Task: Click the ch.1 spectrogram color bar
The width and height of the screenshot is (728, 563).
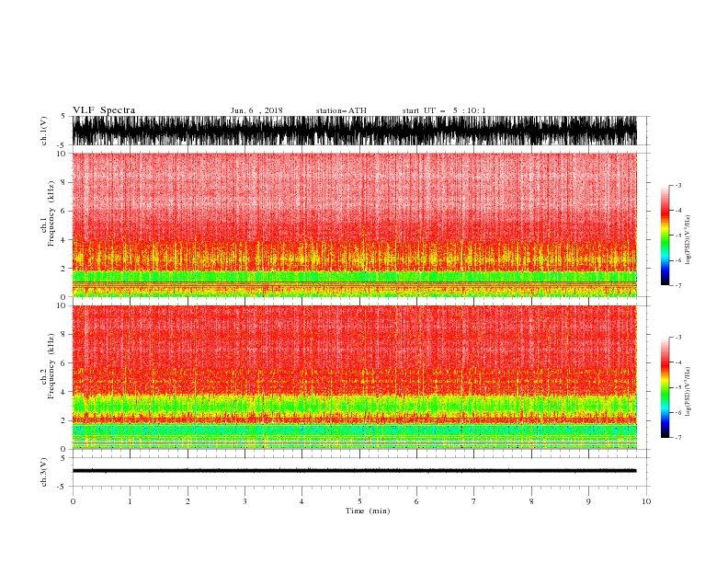Action: [665, 236]
